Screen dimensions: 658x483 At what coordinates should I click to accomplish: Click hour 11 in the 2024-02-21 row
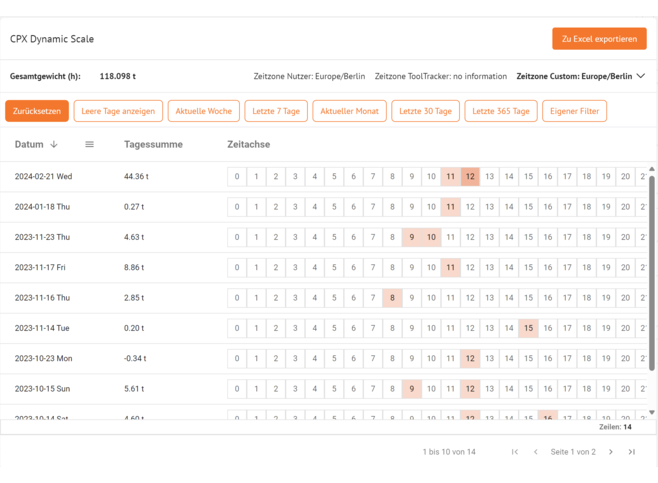(451, 177)
